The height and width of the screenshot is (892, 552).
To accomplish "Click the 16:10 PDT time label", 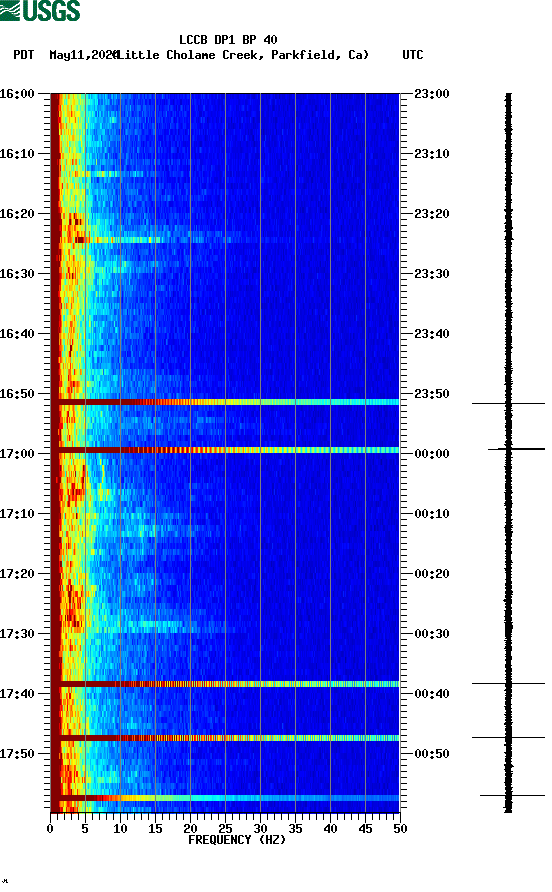I will pos(17,154).
